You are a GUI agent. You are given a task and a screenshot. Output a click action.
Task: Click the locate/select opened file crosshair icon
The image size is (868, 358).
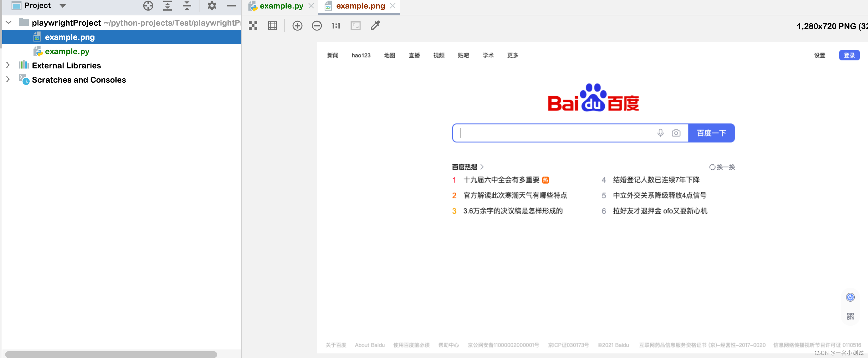click(148, 6)
